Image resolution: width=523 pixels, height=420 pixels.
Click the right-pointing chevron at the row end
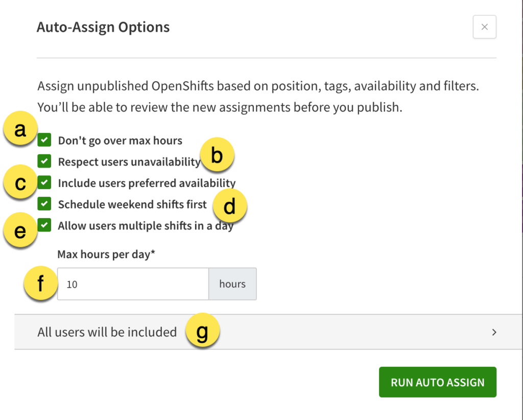494,332
